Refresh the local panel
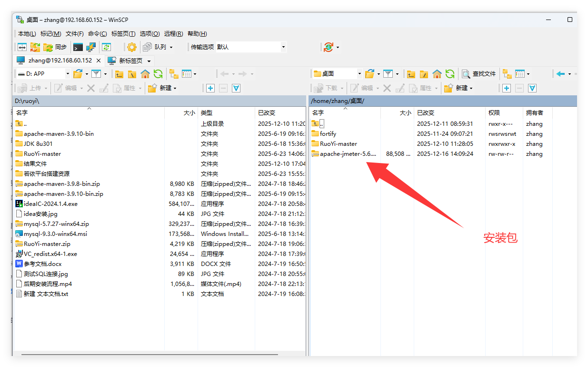588x367 pixels. point(158,74)
